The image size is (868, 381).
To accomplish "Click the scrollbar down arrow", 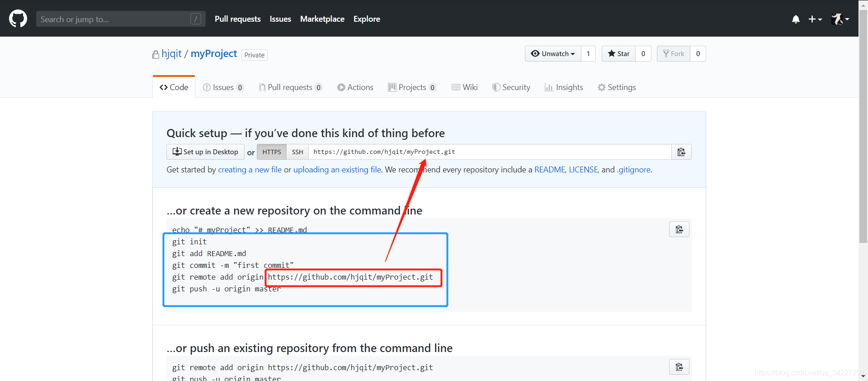I will click(863, 376).
